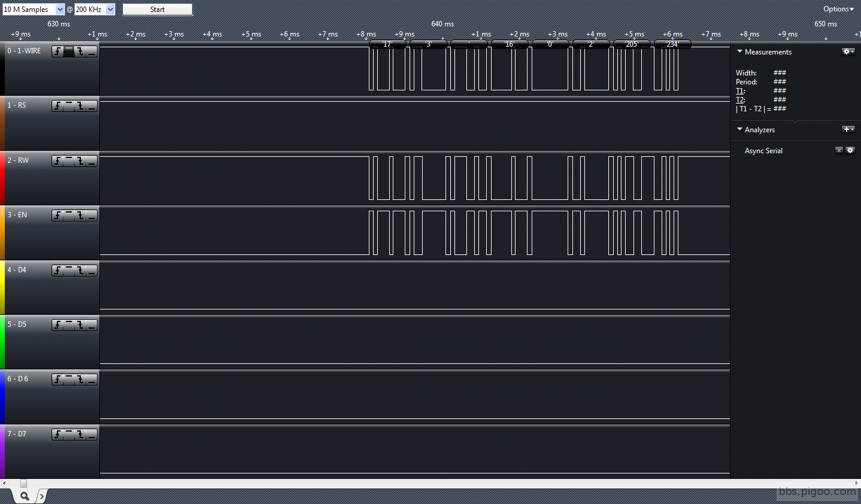The image size is (861, 504).
Task: Collapse the Analyzers panel
Action: coord(739,130)
